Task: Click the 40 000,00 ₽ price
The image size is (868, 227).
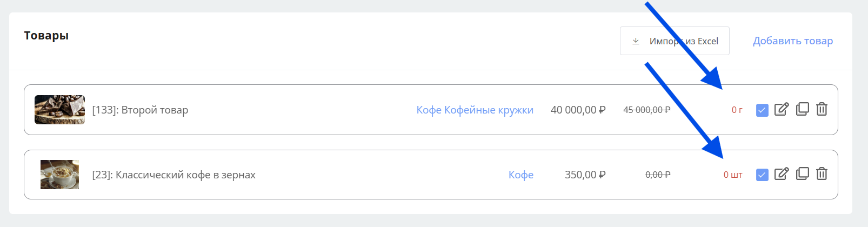Action: point(578,110)
